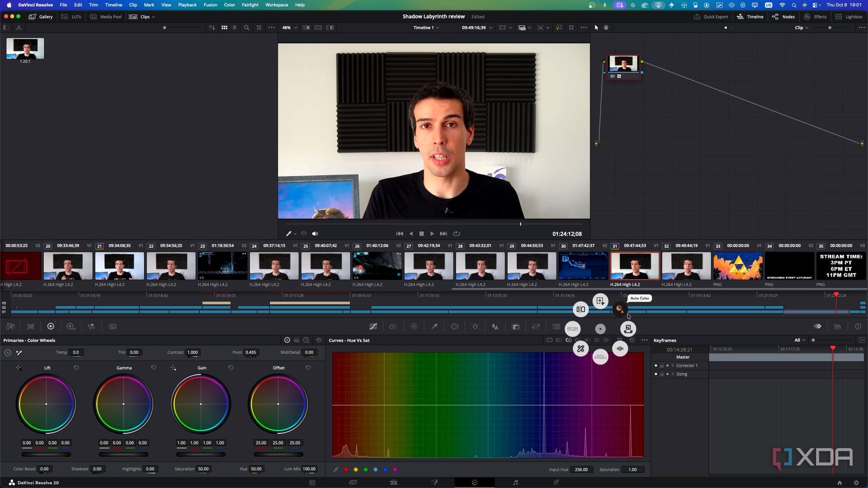Click the Auto Balance A button
Image resolution: width=868 pixels, height=488 pixels.
pyautogui.click(x=8, y=352)
